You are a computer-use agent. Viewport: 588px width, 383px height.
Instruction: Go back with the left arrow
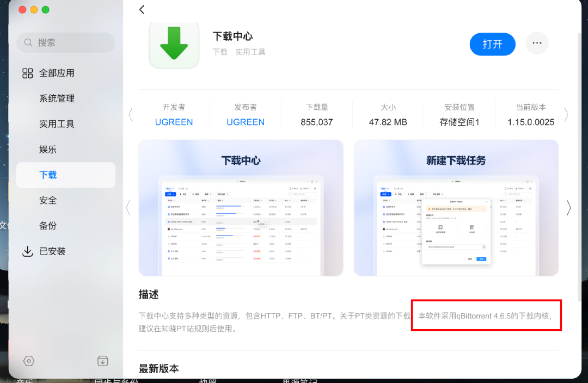coord(142,9)
